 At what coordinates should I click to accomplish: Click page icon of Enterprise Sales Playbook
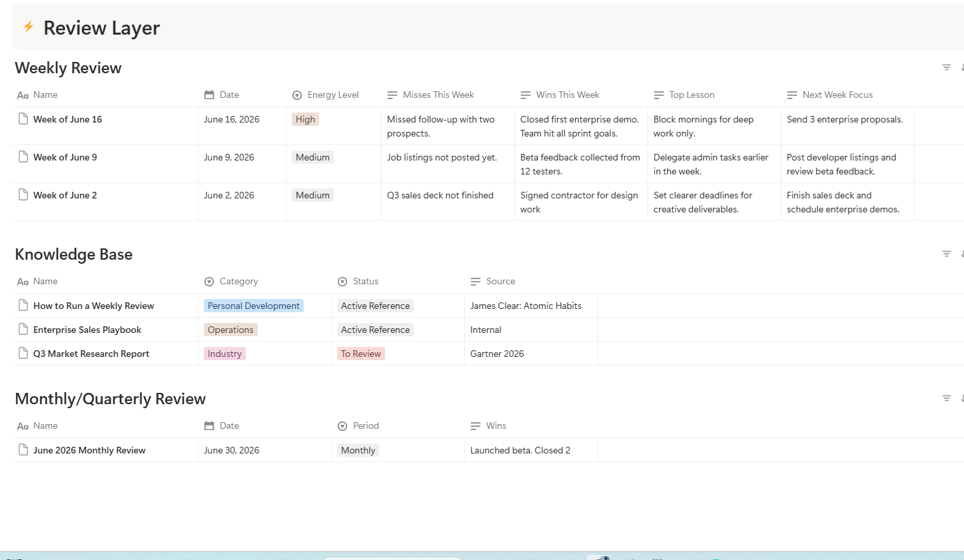[23, 330]
